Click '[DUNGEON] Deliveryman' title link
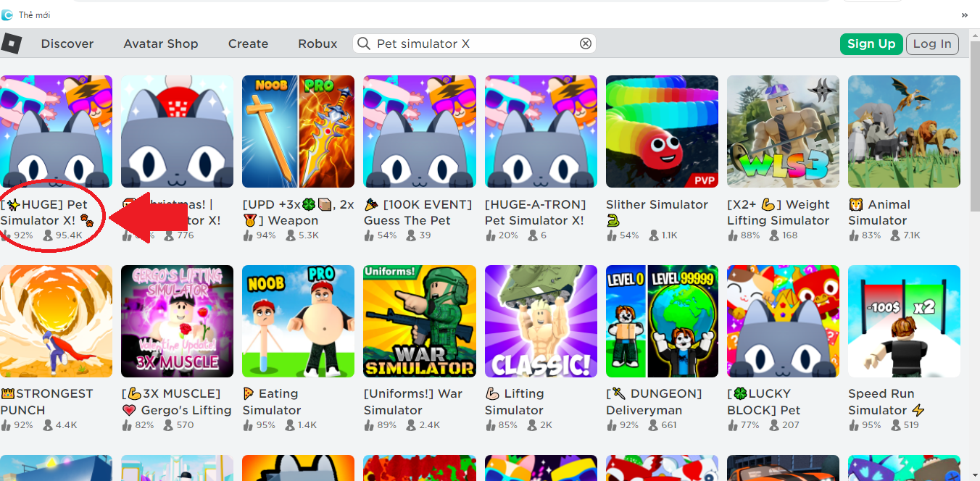980x481 pixels. (654, 401)
